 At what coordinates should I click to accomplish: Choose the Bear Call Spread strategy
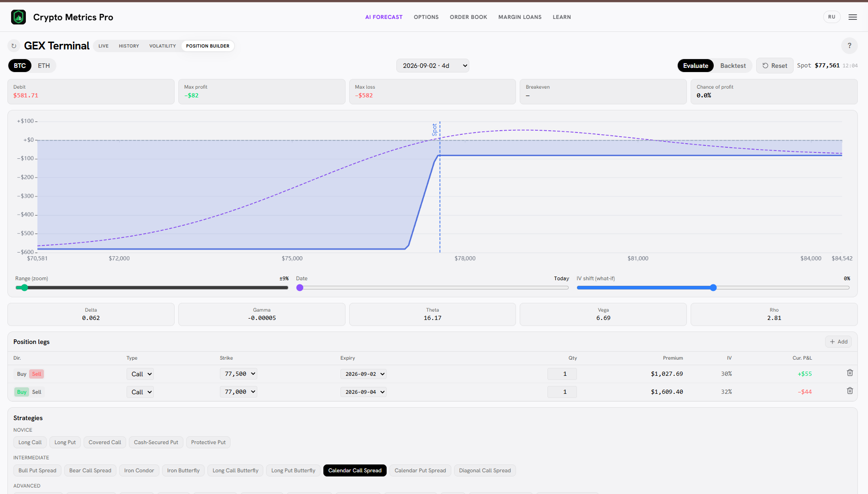coord(90,470)
